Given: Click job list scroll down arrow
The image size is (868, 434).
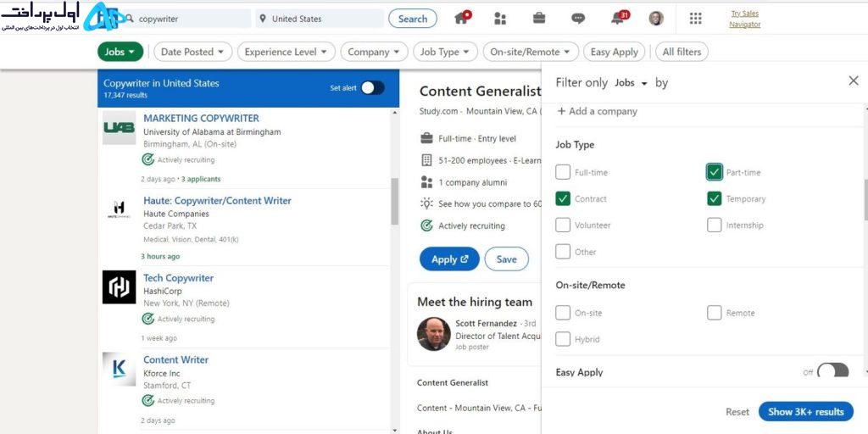Looking at the screenshot, I should tap(395, 430).
